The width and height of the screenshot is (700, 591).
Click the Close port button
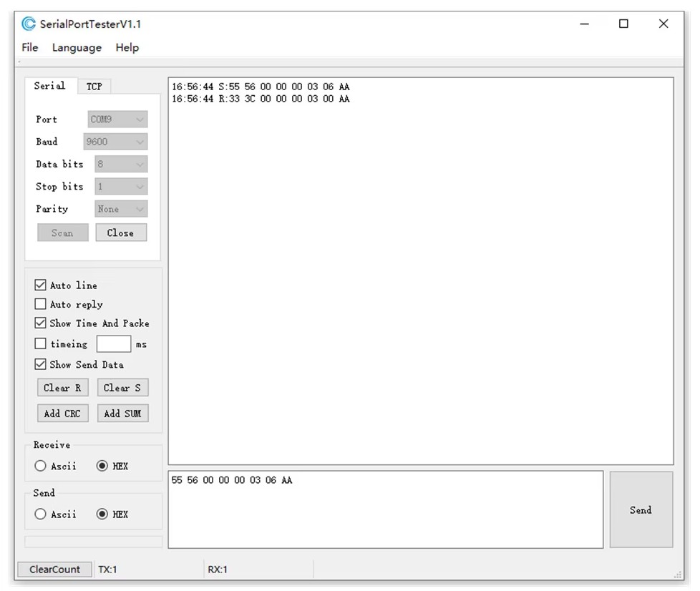120,233
